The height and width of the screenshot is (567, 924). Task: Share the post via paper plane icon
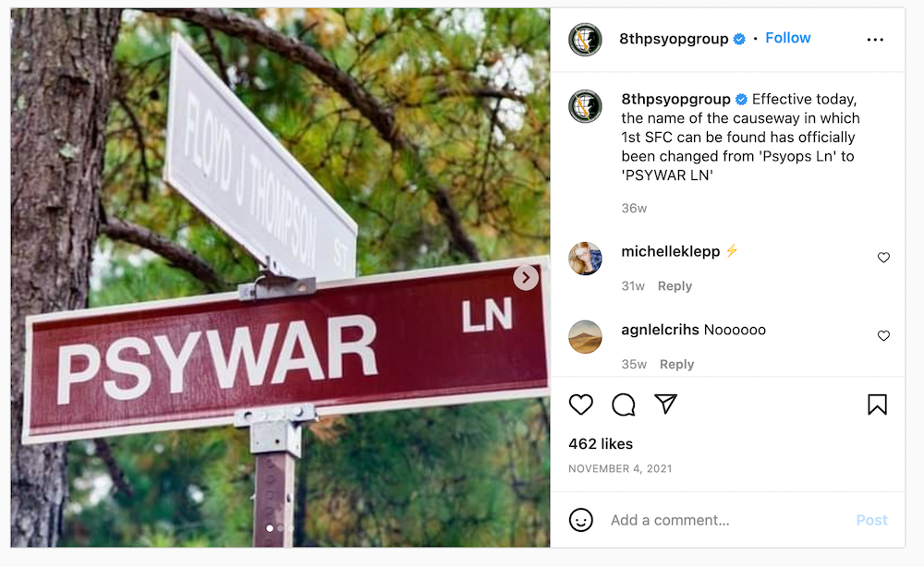665,404
